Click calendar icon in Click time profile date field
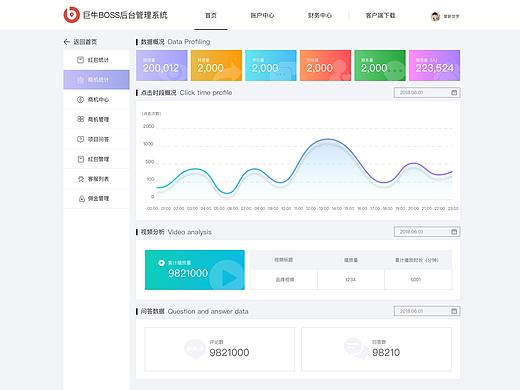The image size is (520, 390). (454, 92)
